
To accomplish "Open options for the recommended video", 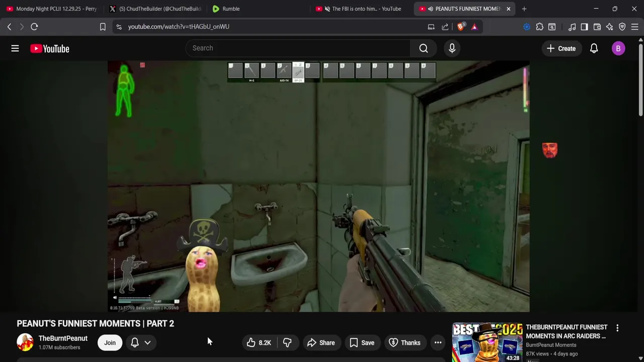I will (617, 328).
